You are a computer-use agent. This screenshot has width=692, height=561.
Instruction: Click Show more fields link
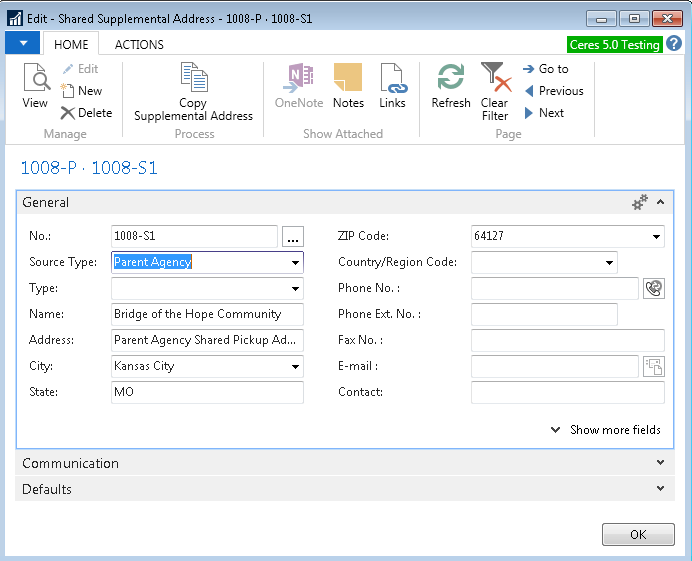[x=606, y=429]
